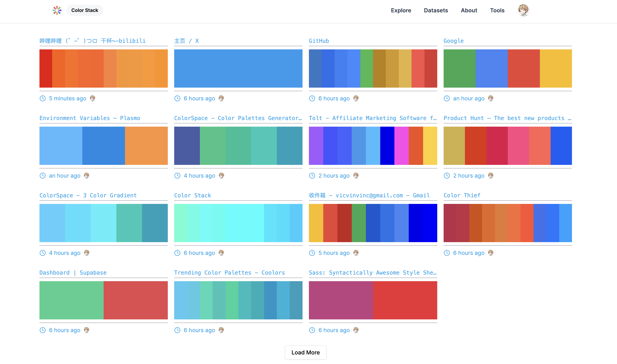Click author avatar under Product Hunt palette
The width and height of the screenshot is (617, 364).
[491, 176]
